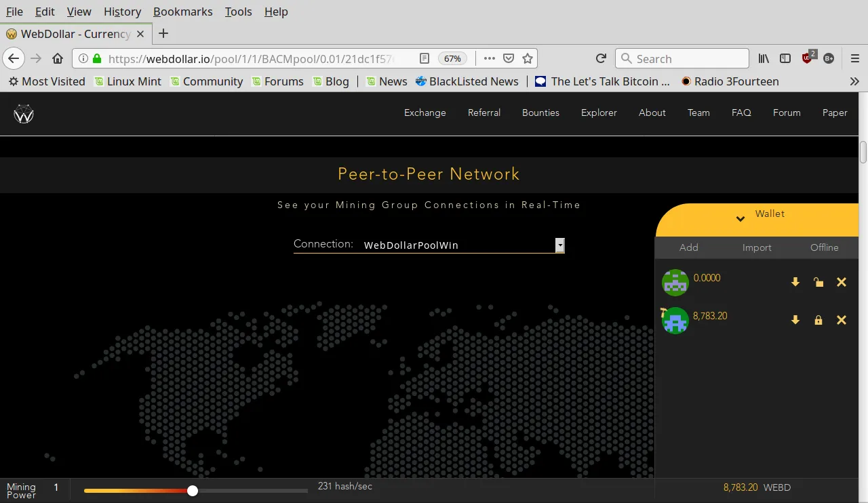Click Import in the Wallet panel
This screenshot has height=503, width=868.
pos(757,247)
